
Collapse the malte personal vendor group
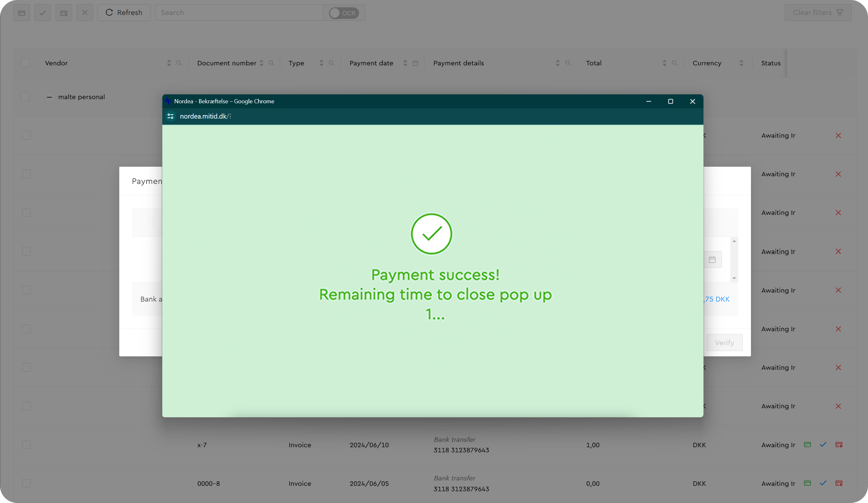pyautogui.click(x=49, y=97)
